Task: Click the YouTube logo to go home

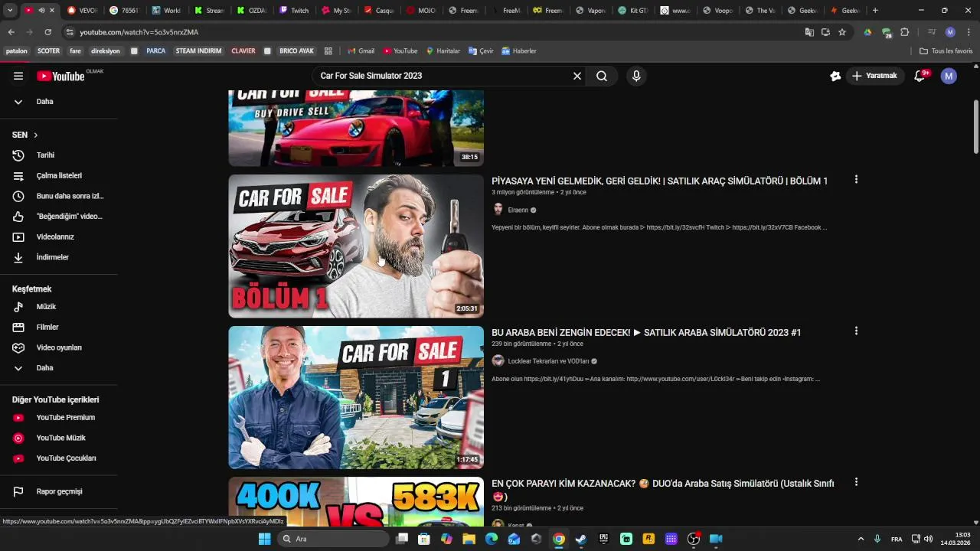Action: tap(60, 76)
